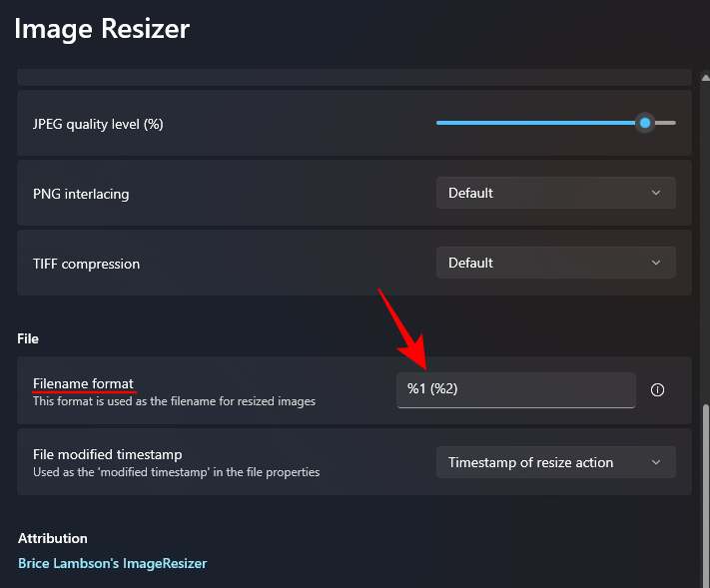The width and height of the screenshot is (710, 588).
Task: Click the Image Resizer page title
Action: (101, 29)
